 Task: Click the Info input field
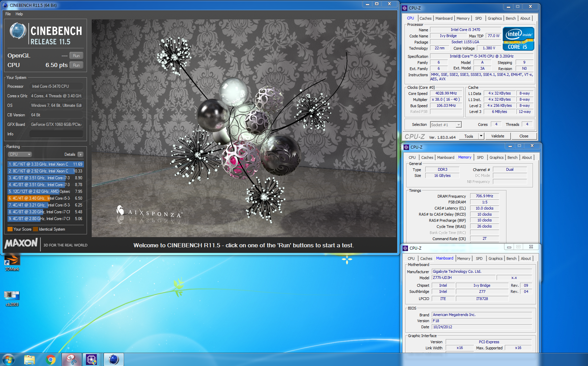(56, 134)
